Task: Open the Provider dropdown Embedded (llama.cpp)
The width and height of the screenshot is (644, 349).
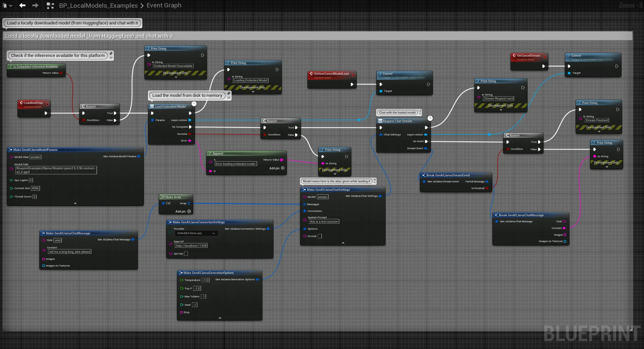Action: click(x=196, y=233)
